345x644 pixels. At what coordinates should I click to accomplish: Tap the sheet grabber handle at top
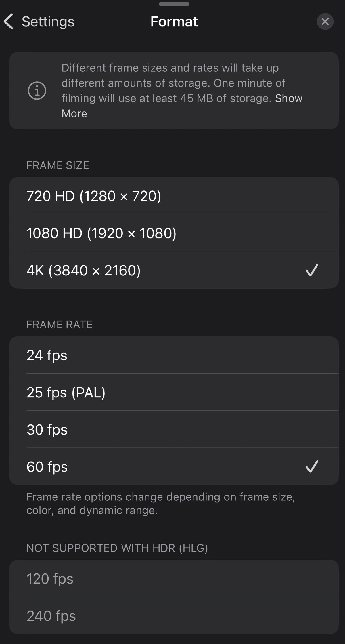(174, 4)
